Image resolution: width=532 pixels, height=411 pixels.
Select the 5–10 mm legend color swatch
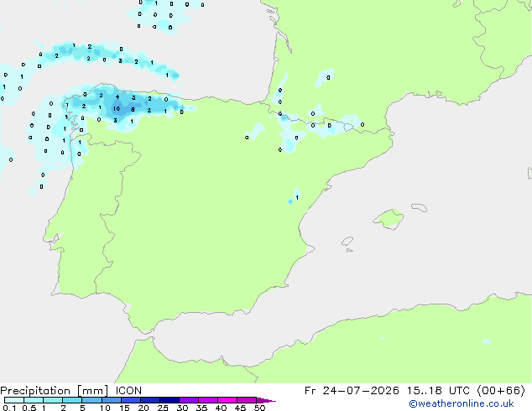coord(91,400)
